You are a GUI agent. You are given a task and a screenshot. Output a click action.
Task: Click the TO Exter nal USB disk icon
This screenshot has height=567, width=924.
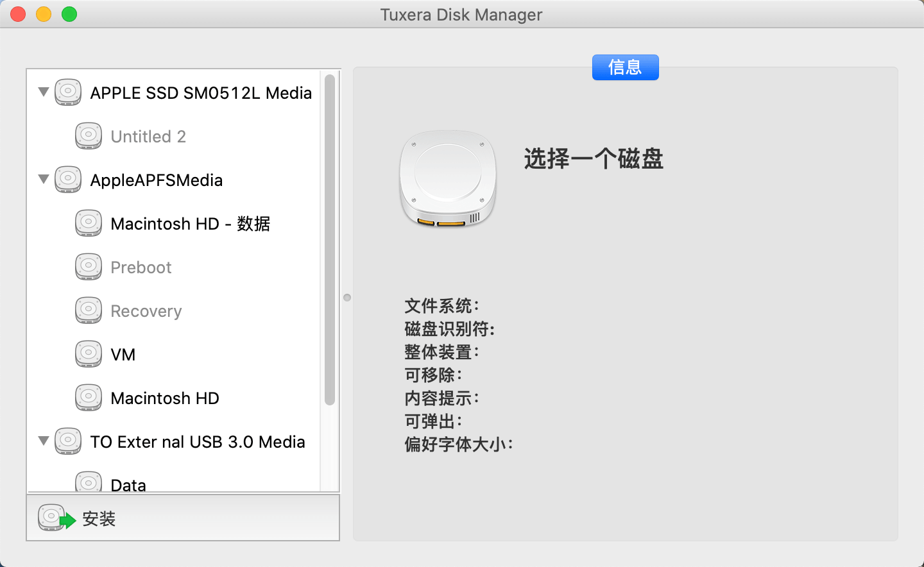click(68, 441)
